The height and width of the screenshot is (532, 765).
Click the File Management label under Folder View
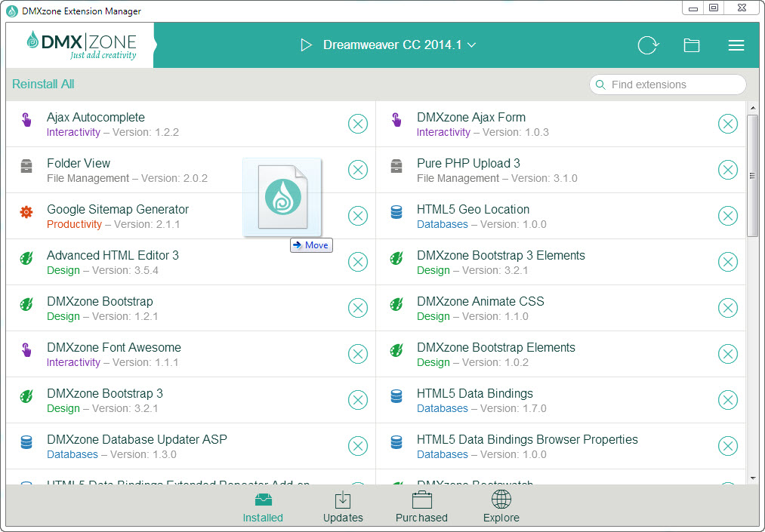coord(88,179)
